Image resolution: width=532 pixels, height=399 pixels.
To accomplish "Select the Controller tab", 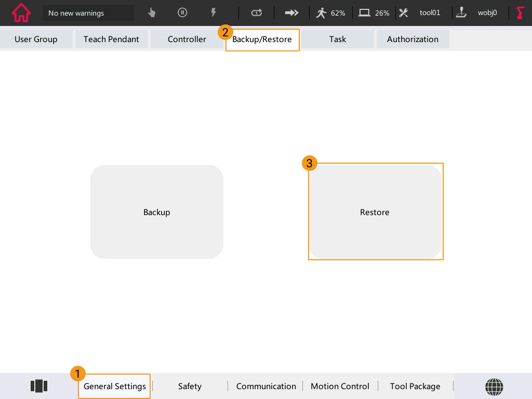I will 187,39.
